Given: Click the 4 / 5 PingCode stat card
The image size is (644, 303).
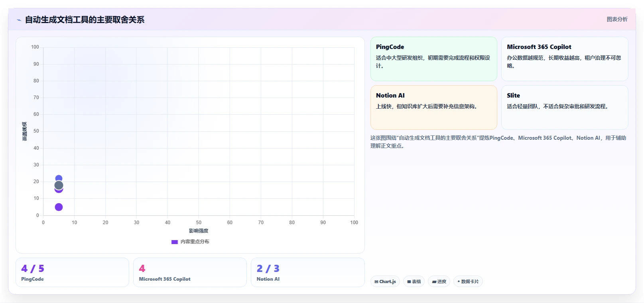Looking at the screenshot, I should pos(72,272).
